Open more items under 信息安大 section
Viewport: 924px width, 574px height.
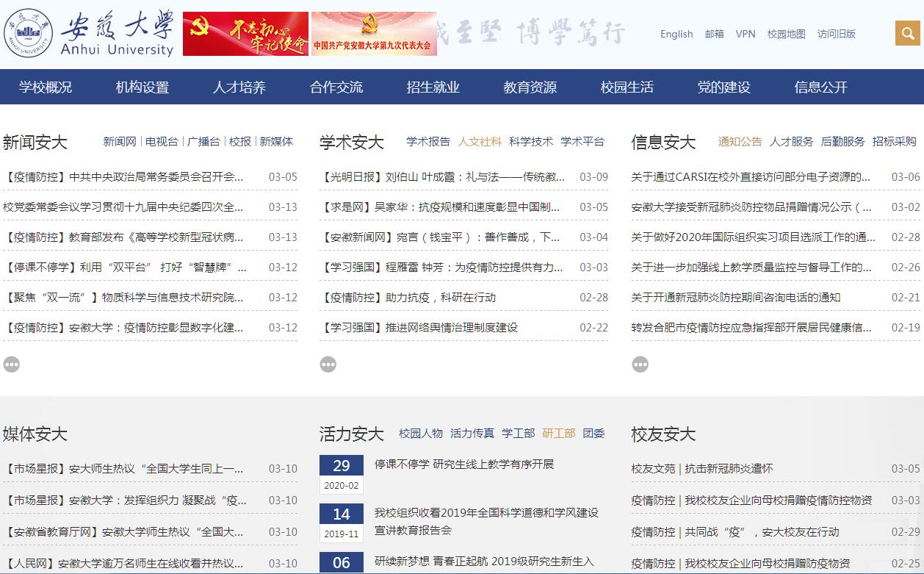640,364
